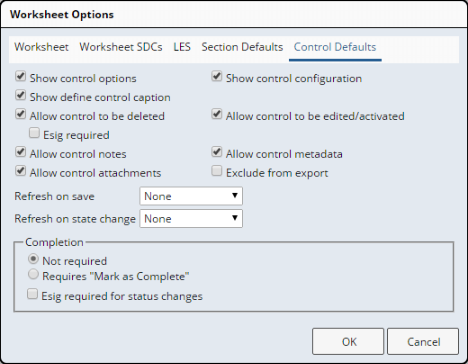The width and height of the screenshot is (468, 364).
Task: Toggle Allow control notes checkbox
Action: pos(20,152)
